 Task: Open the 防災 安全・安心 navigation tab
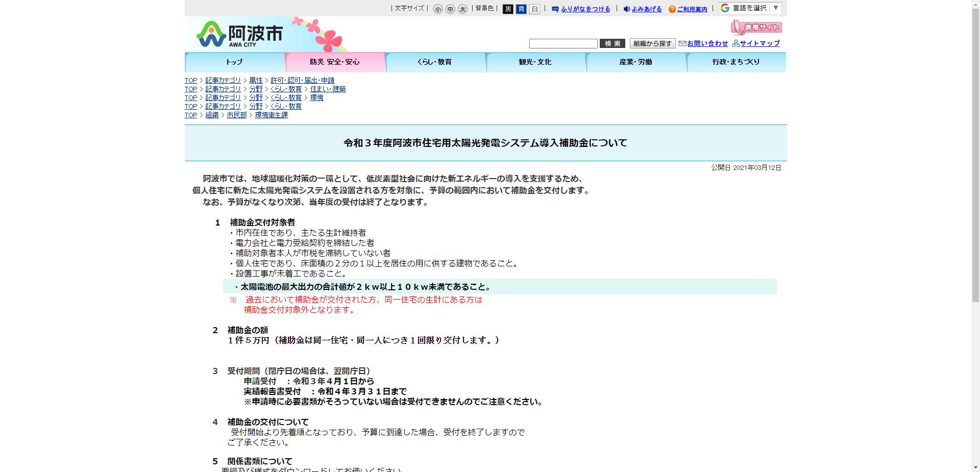click(335, 62)
